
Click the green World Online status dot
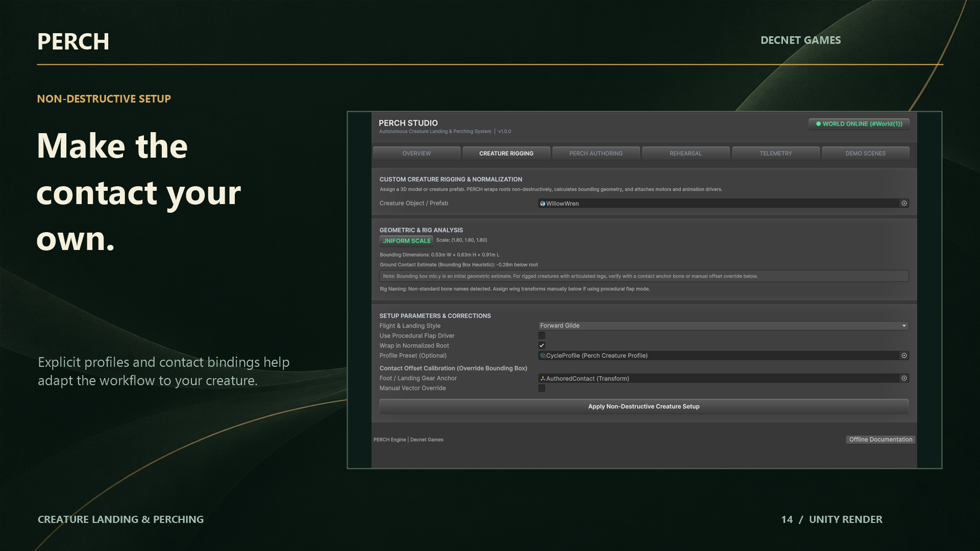[818, 124]
